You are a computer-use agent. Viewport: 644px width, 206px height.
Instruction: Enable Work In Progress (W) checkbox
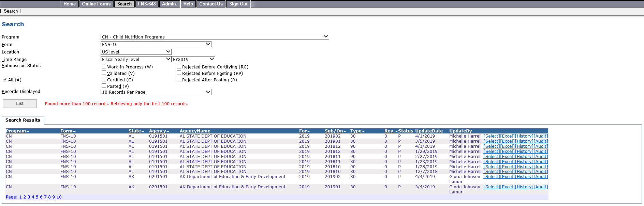coord(104,67)
